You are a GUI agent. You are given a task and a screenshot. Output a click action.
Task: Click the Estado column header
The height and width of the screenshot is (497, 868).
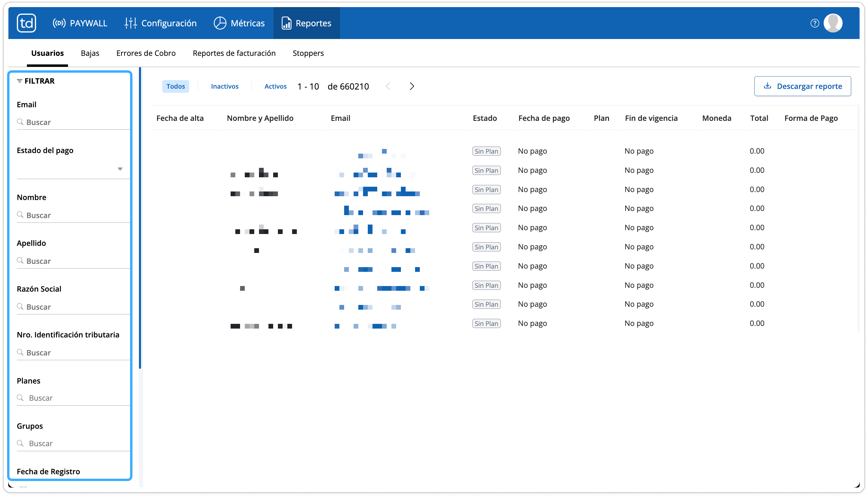click(485, 118)
